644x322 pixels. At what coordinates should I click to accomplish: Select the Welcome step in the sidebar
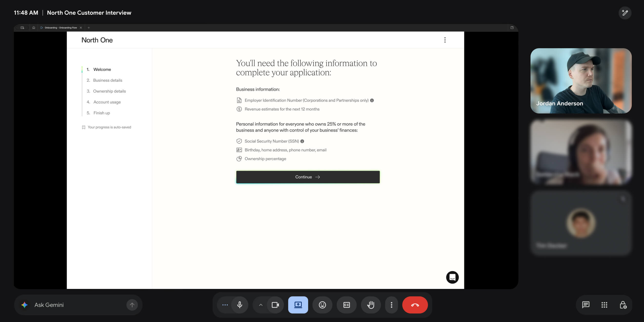tap(99, 69)
